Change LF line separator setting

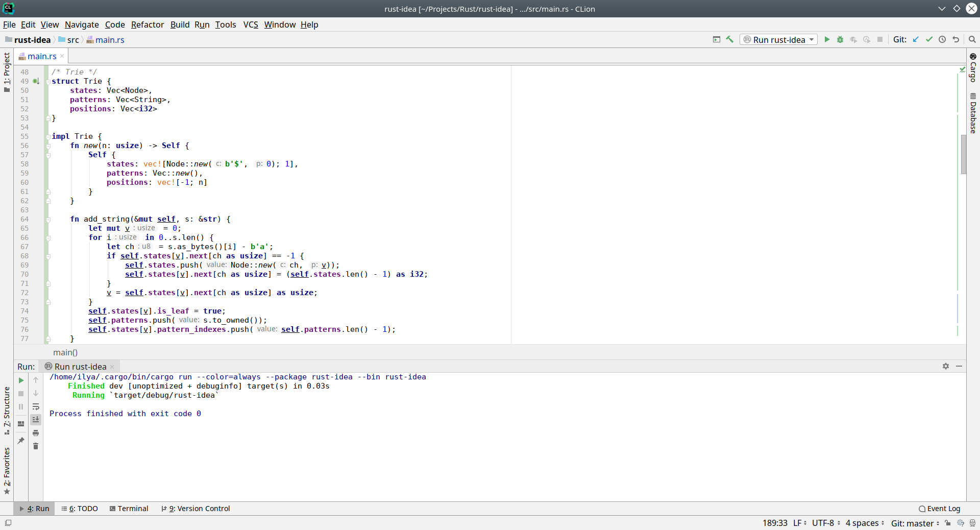[x=800, y=523]
